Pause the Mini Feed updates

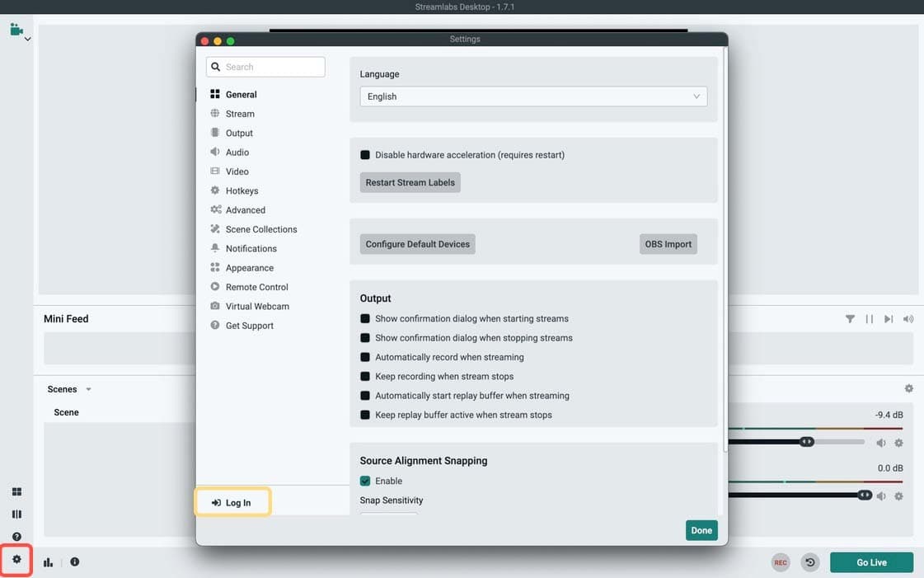pos(869,318)
